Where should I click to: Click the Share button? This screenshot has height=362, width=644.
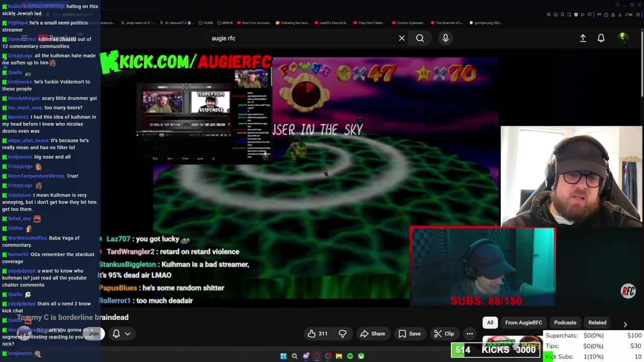tap(372, 333)
